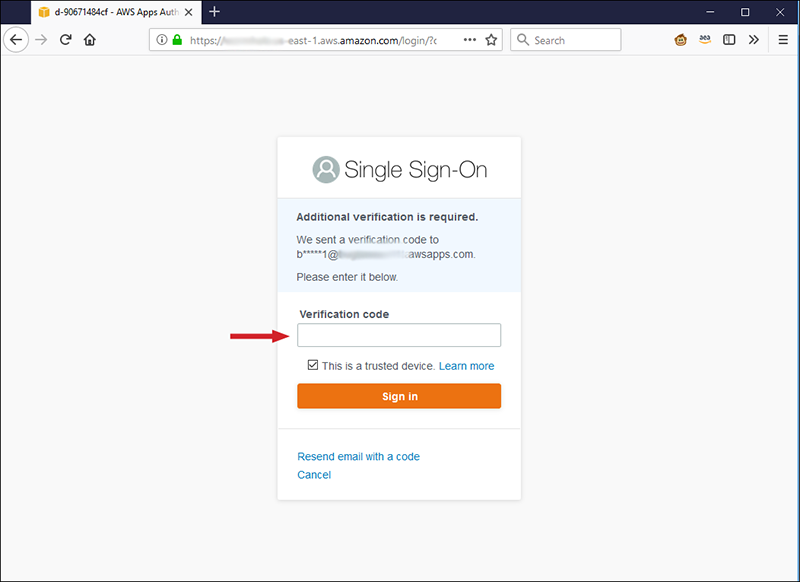The height and width of the screenshot is (582, 800).
Task: Click the Resend email with a code link
Action: pyautogui.click(x=358, y=456)
